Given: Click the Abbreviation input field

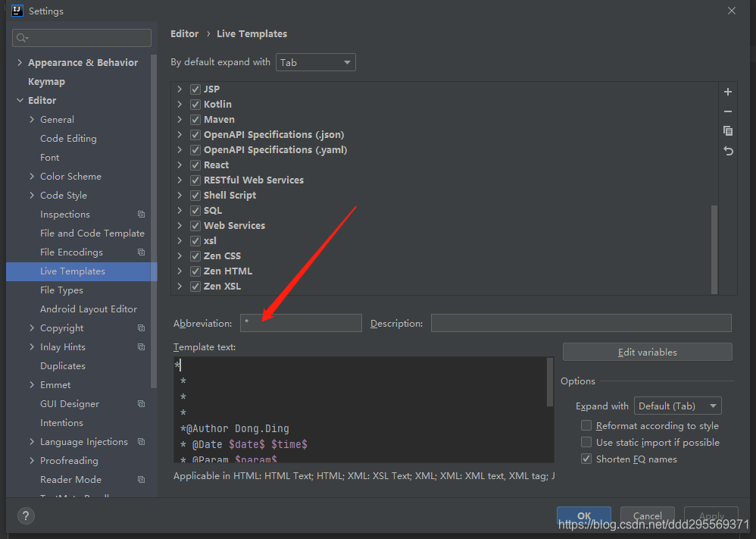Looking at the screenshot, I should pos(301,323).
